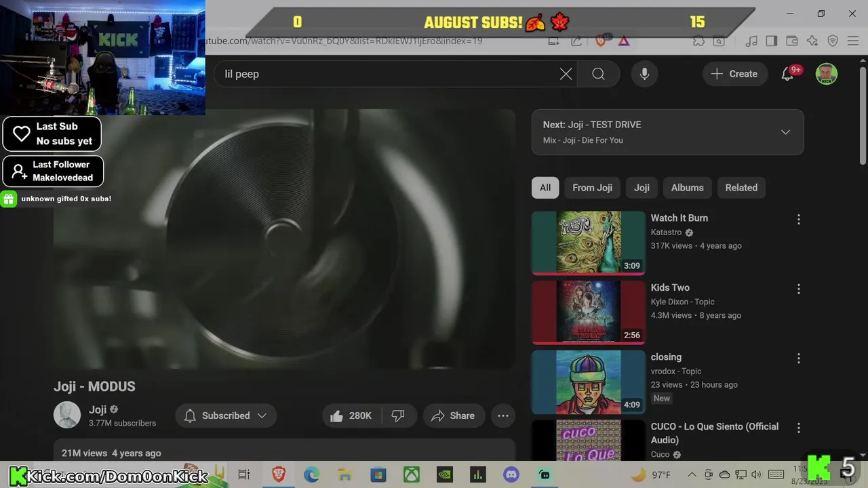Open Joji channel avatar

pos(67,415)
